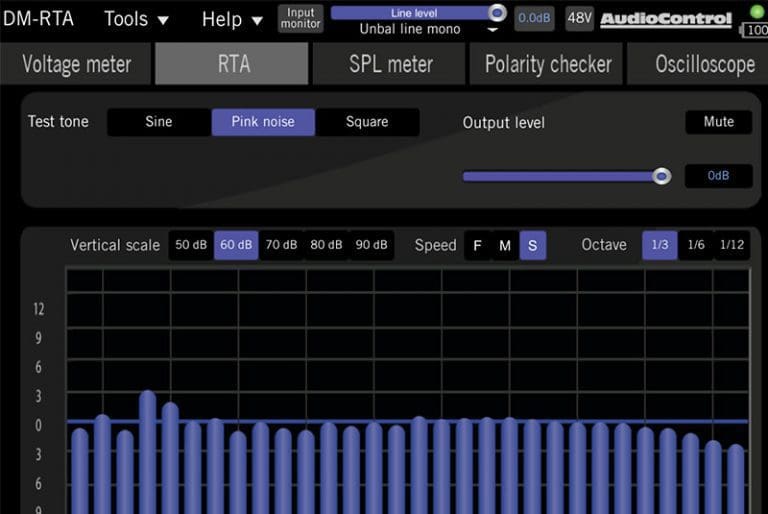Viewport: 768px width, 514px height.
Task: Click the Output level slider handle
Action: tap(661, 176)
